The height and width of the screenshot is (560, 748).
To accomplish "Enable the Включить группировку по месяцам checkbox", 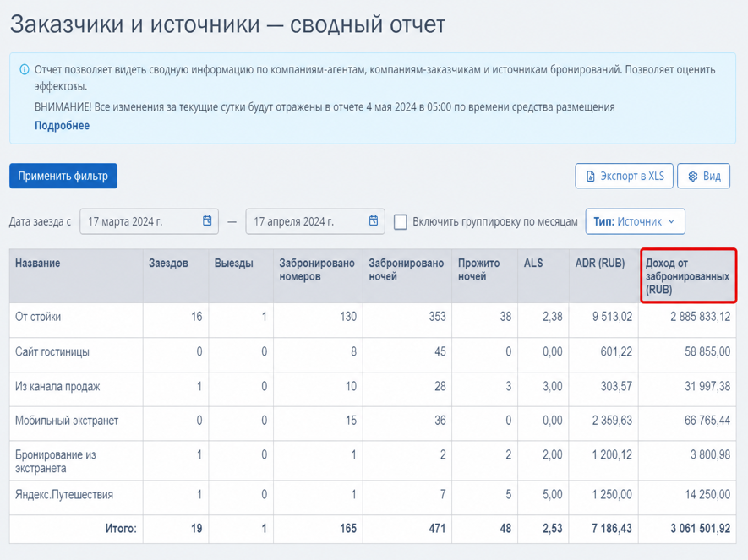I will click(401, 222).
